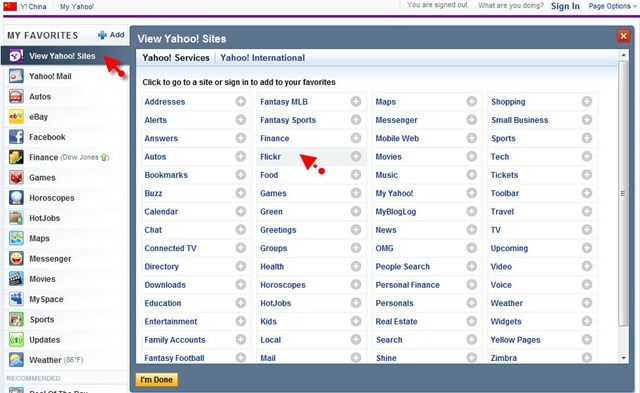Click plus icon next to Calendar

click(241, 211)
